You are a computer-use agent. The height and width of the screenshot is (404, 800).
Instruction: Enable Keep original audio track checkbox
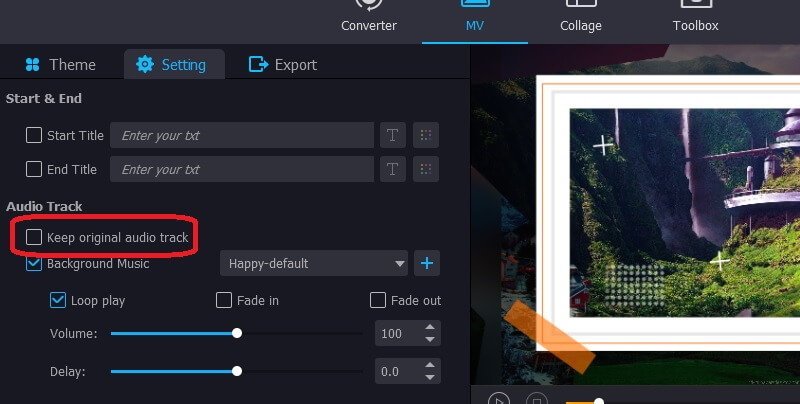(35, 237)
